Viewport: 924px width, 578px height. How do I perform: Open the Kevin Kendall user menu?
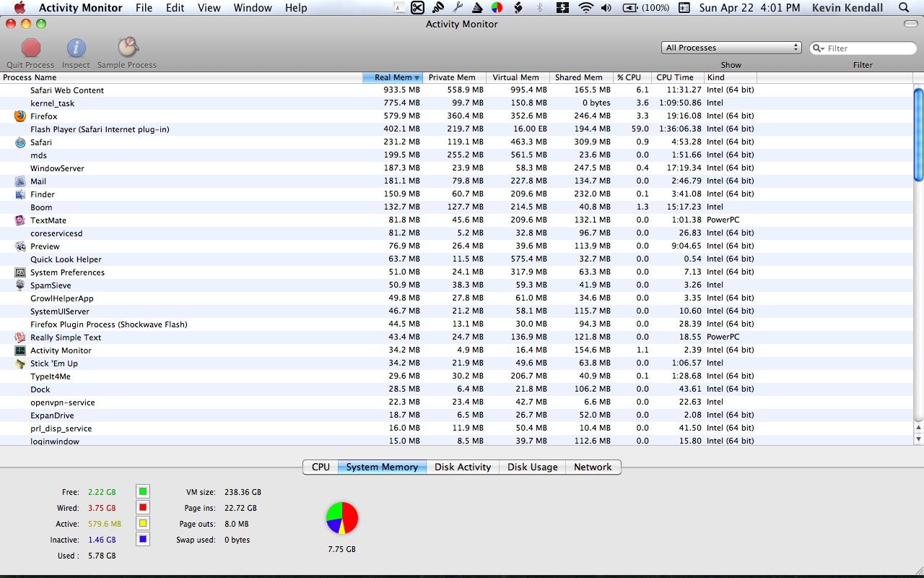(847, 8)
